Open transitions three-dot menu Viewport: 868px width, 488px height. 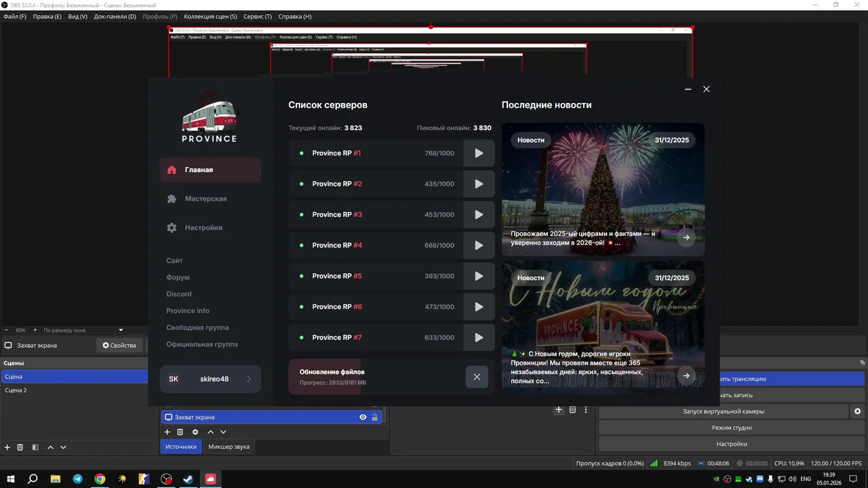[x=586, y=410]
